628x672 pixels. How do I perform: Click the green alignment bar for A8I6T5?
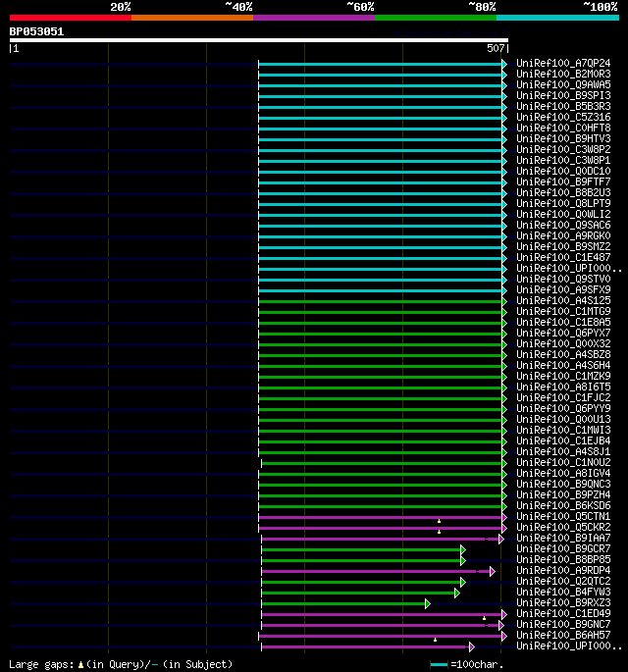pos(380,388)
